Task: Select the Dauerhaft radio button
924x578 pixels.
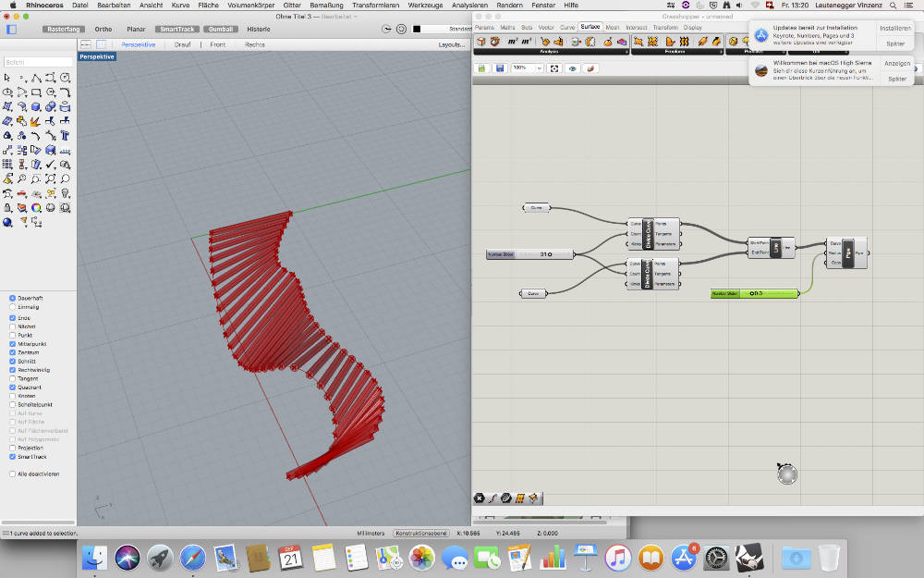Action: click(12, 299)
